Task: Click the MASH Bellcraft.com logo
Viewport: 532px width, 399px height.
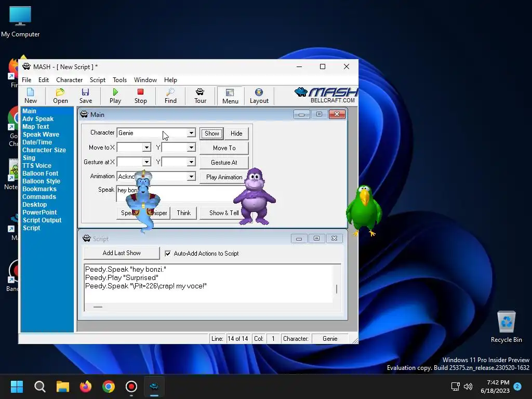Action: (x=326, y=96)
